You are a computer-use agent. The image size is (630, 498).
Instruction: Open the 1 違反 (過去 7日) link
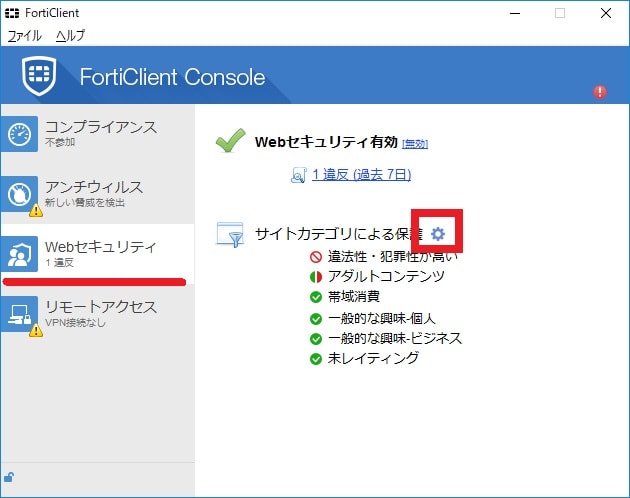(362, 174)
